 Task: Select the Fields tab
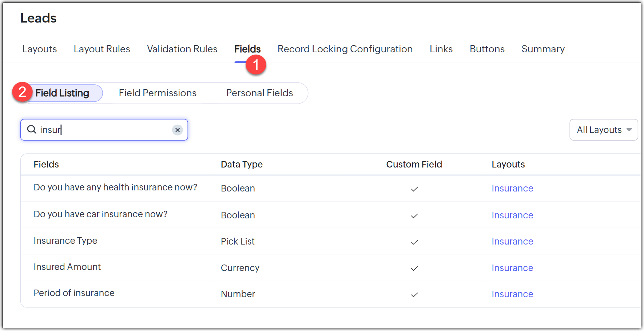pyautogui.click(x=247, y=49)
